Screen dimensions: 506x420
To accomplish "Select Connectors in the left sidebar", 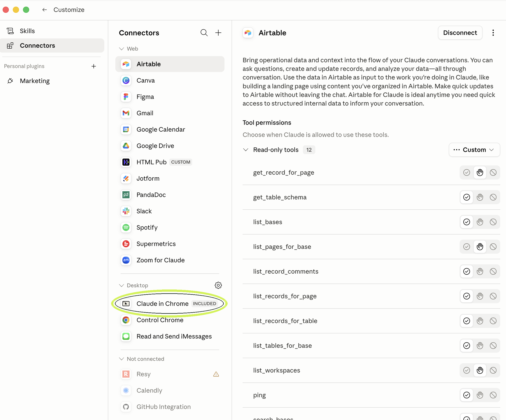I will (52, 45).
